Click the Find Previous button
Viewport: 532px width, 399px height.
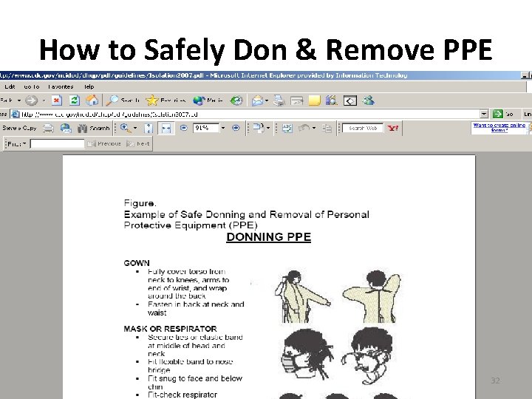pos(104,144)
